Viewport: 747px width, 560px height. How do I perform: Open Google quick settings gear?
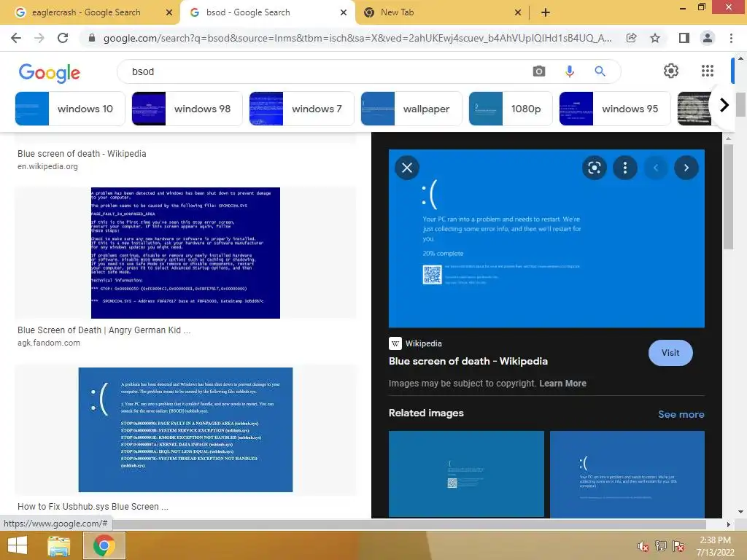(x=671, y=71)
